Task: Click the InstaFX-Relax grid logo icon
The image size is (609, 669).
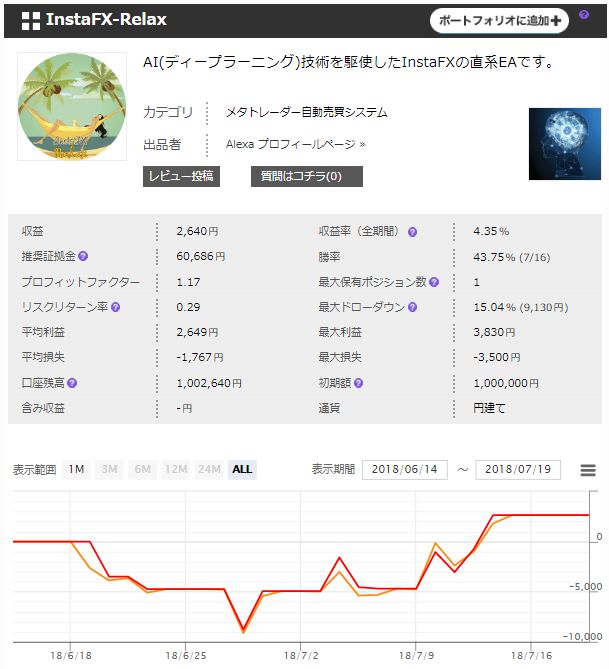Action: pos(31,20)
